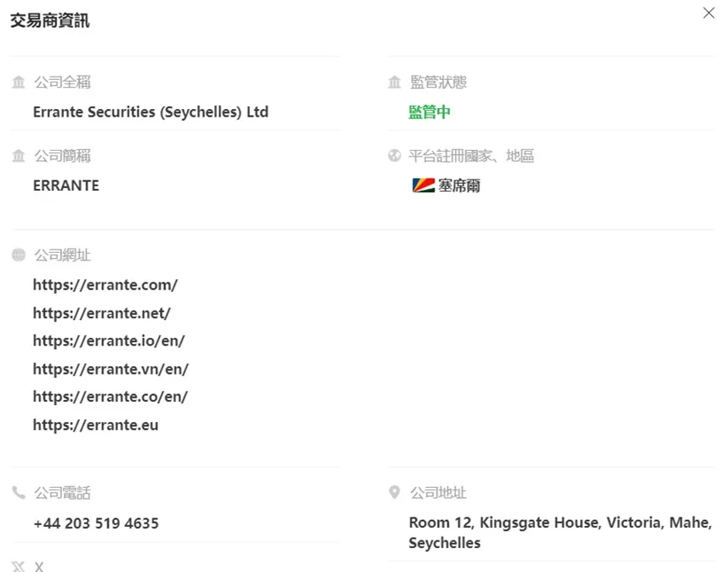Click the Kingsgate House address text
The height and width of the screenshot is (572, 728).
click(560, 533)
